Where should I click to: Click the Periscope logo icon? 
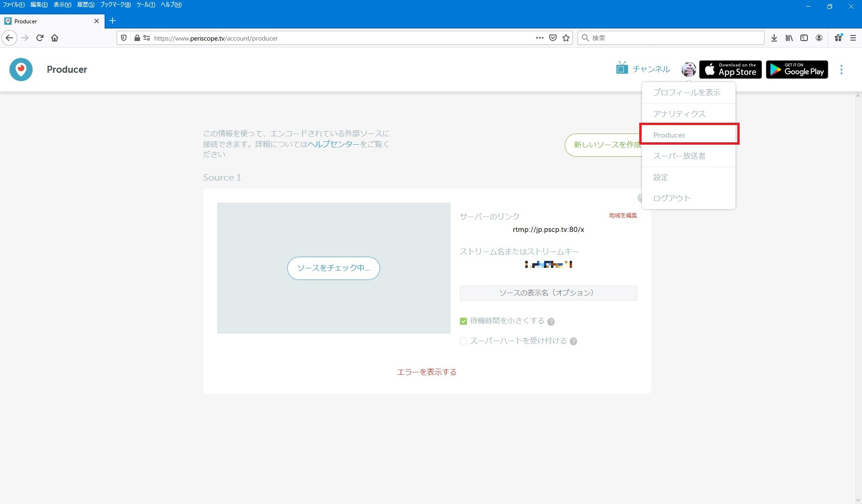[x=21, y=70]
